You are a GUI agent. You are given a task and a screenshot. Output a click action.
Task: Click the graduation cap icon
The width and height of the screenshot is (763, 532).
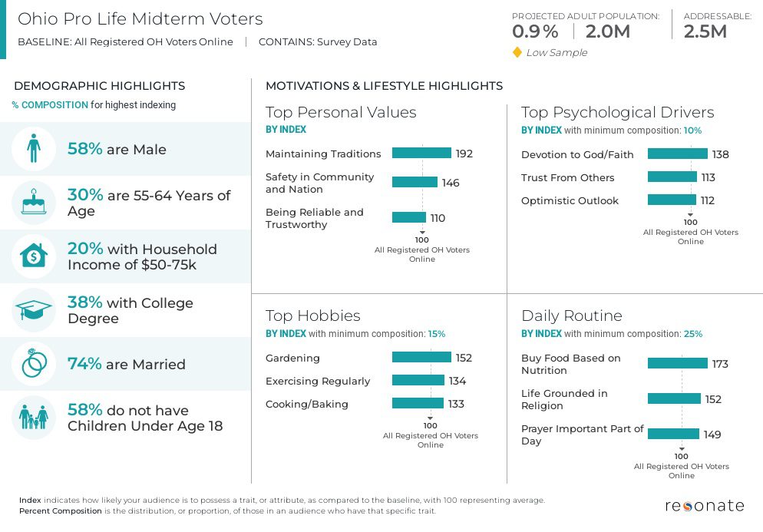coord(34,310)
